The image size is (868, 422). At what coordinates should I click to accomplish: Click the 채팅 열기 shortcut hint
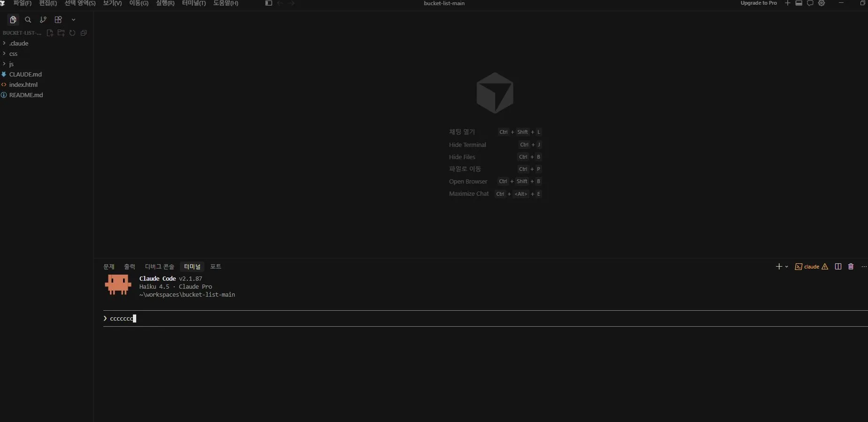495,132
